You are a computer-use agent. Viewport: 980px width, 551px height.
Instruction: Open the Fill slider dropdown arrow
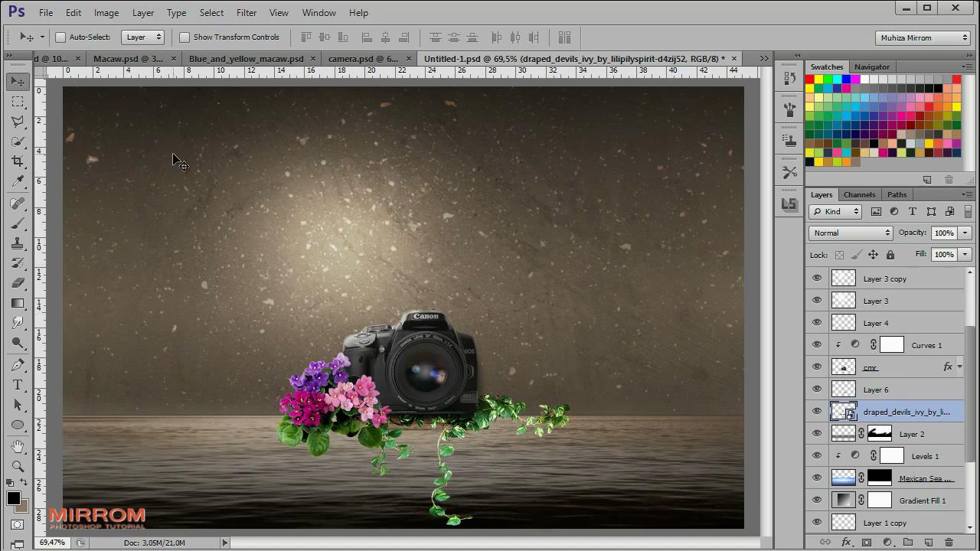(x=965, y=254)
